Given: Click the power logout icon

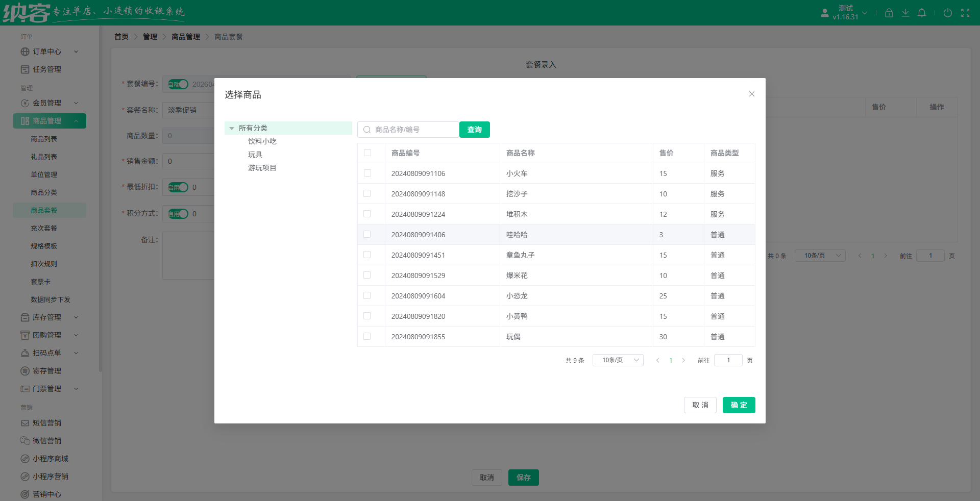Looking at the screenshot, I should (947, 13).
